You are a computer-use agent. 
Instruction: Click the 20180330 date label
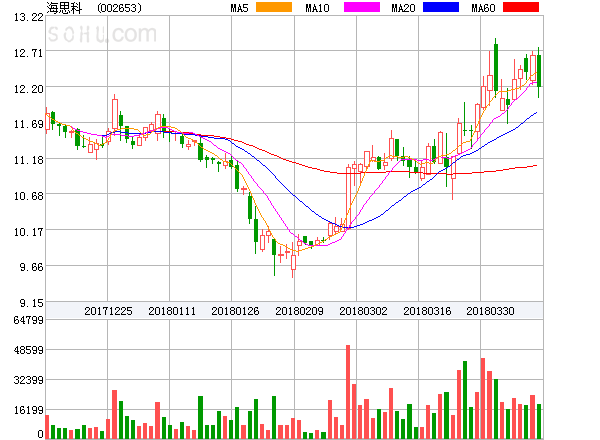tap(490, 311)
